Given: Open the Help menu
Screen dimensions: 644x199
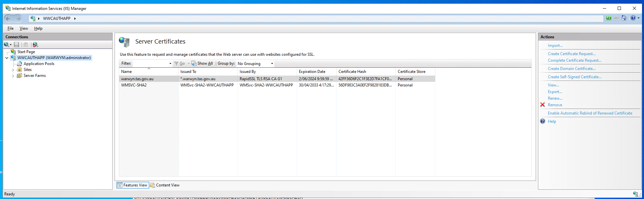Looking at the screenshot, I should pyautogui.click(x=38, y=28).
